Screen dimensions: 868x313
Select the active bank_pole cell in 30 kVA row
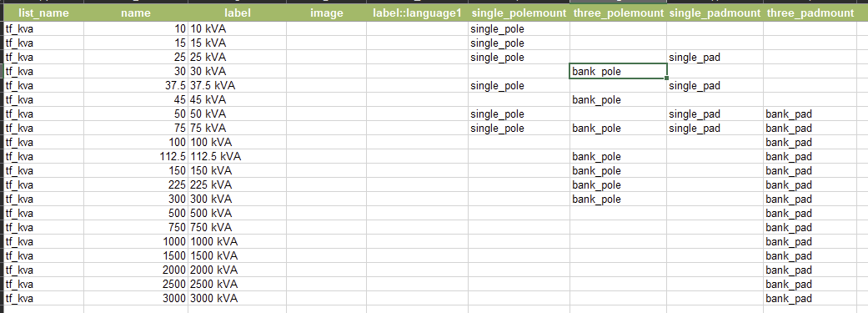point(619,72)
